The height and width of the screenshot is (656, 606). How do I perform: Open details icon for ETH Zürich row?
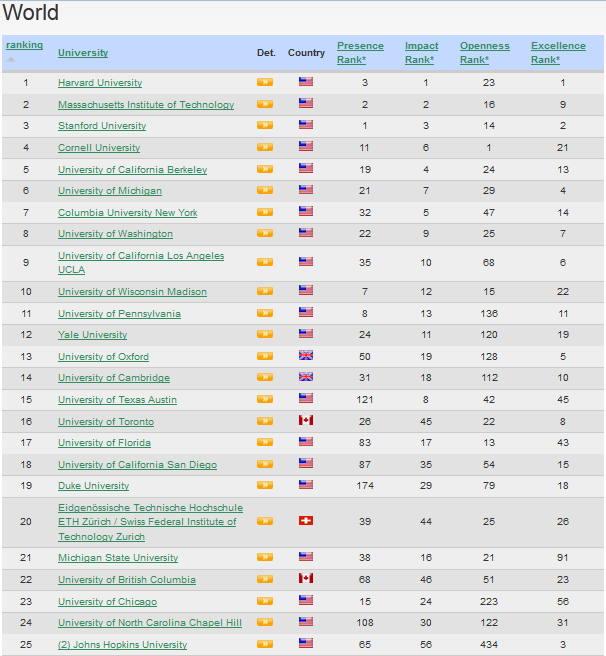(265, 521)
